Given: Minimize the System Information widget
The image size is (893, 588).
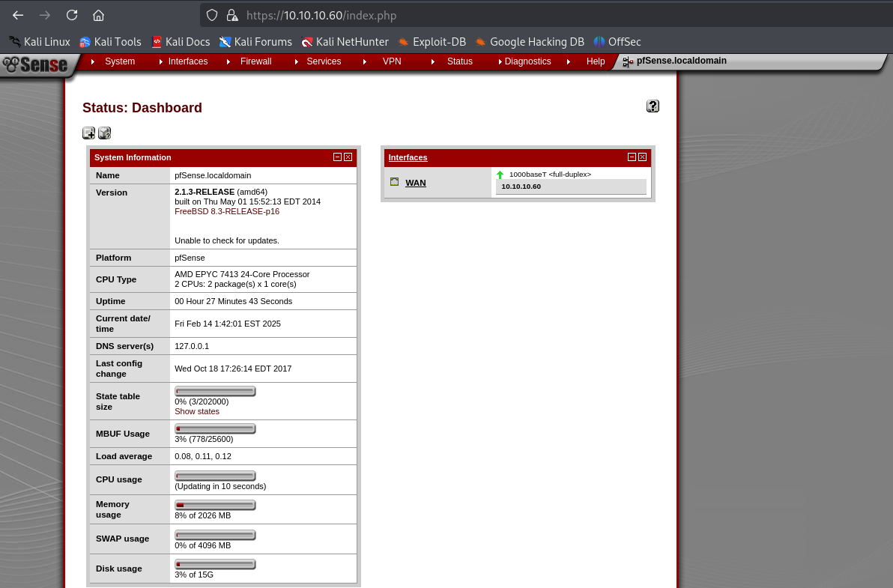Looking at the screenshot, I should [337, 157].
